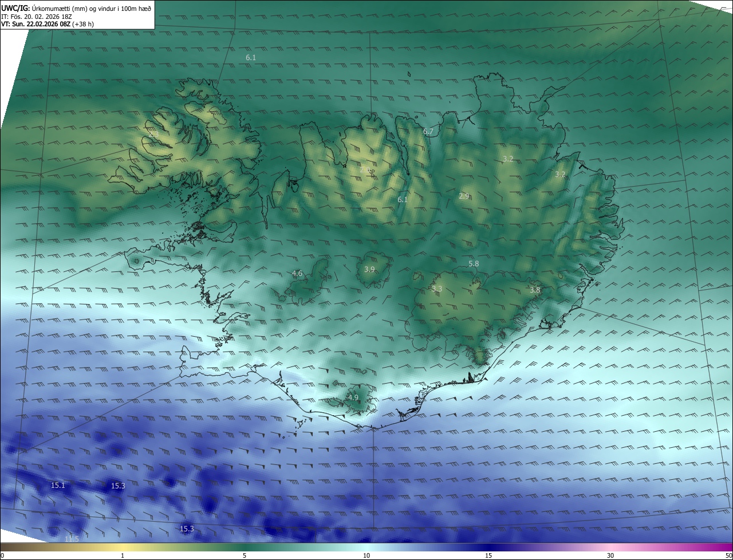Click the '30' tick label on the color scale
733x560 pixels.
pyautogui.click(x=610, y=555)
